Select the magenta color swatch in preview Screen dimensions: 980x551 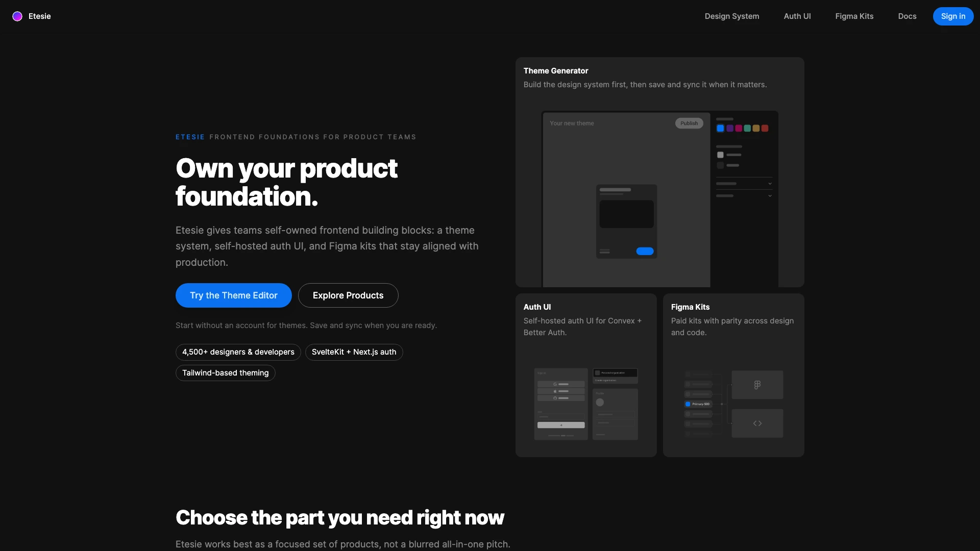(x=739, y=129)
